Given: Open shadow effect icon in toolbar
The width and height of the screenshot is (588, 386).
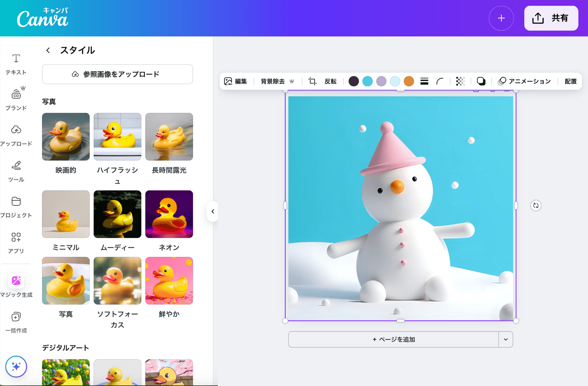Looking at the screenshot, I should (481, 81).
